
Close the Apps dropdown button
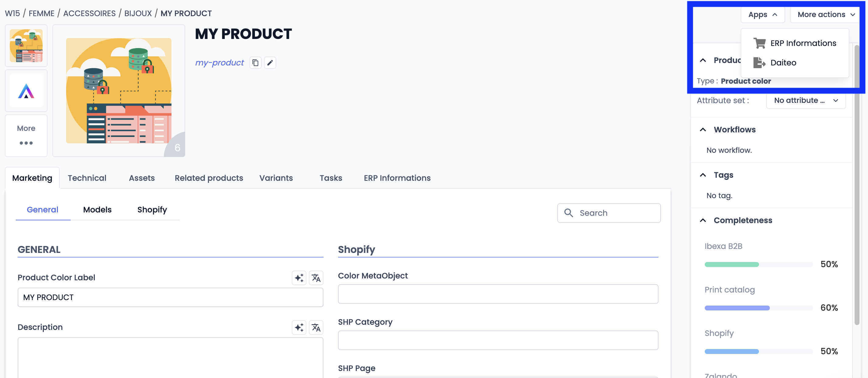[x=763, y=15]
